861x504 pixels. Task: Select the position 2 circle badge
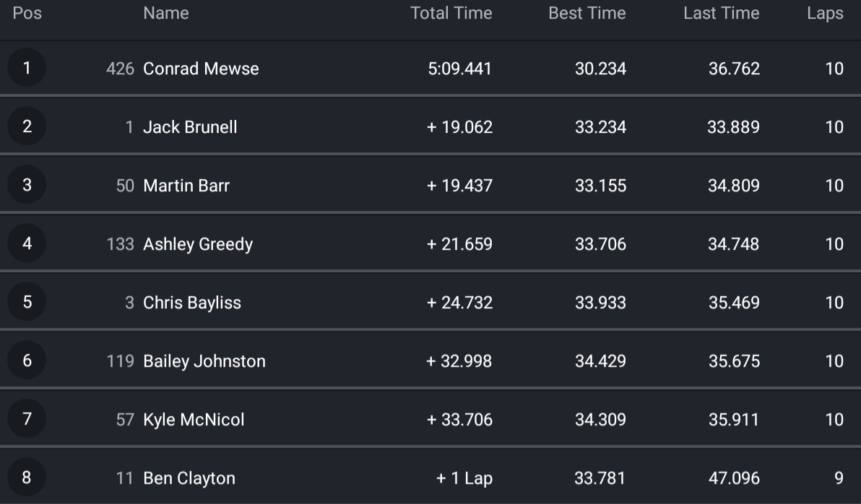pos(27,127)
